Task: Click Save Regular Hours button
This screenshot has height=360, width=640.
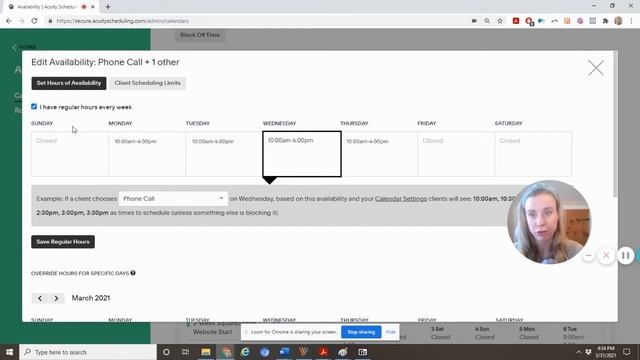Action: point(63,242)
